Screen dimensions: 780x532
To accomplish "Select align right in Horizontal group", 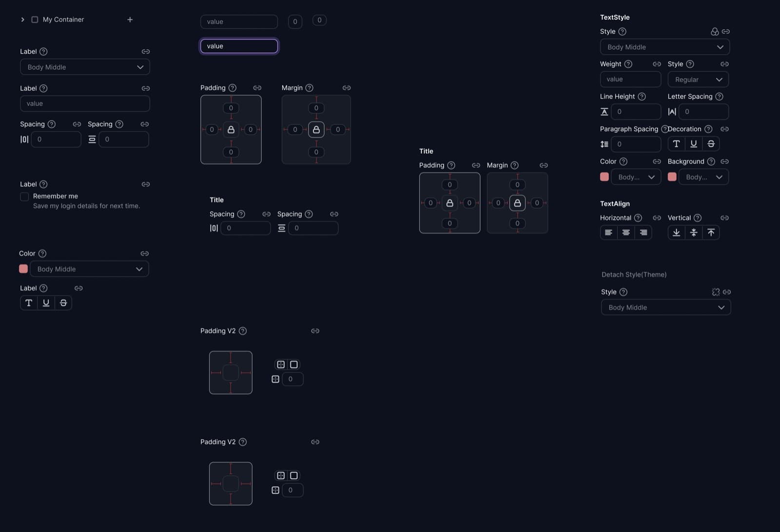I will [643, 233].
